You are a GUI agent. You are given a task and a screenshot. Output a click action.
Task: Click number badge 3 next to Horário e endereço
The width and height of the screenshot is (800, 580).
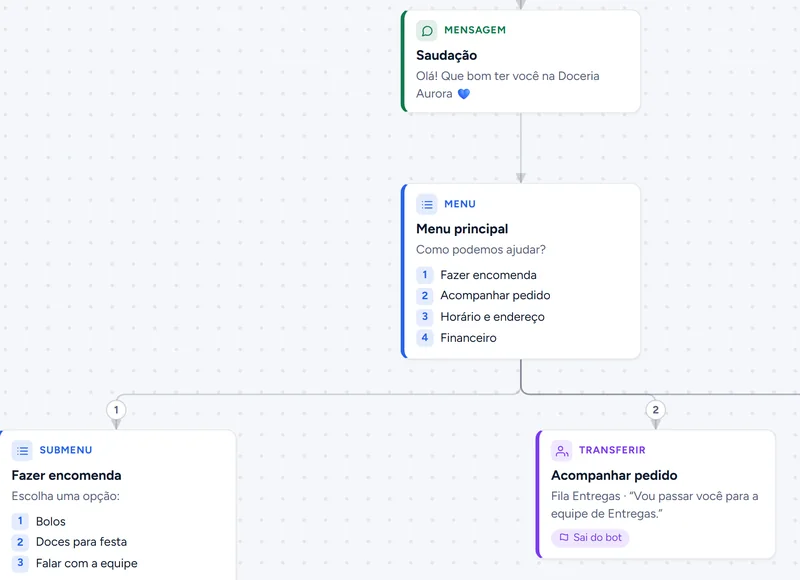pos(424,317)
